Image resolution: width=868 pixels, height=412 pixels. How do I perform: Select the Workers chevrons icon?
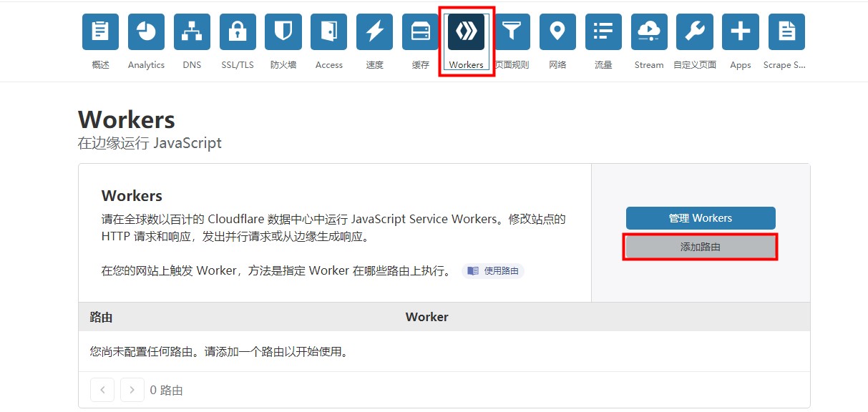(467, 31)
